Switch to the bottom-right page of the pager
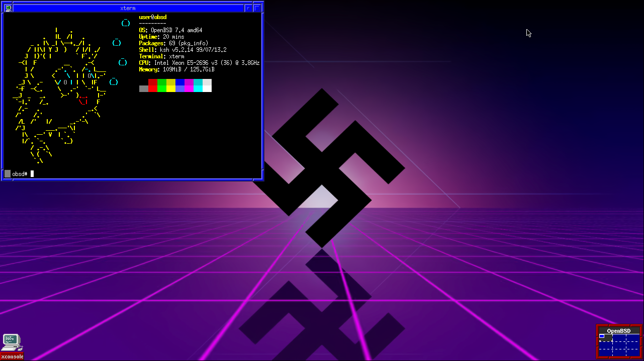This screenshot has height=361, width=644. (633, 352)
